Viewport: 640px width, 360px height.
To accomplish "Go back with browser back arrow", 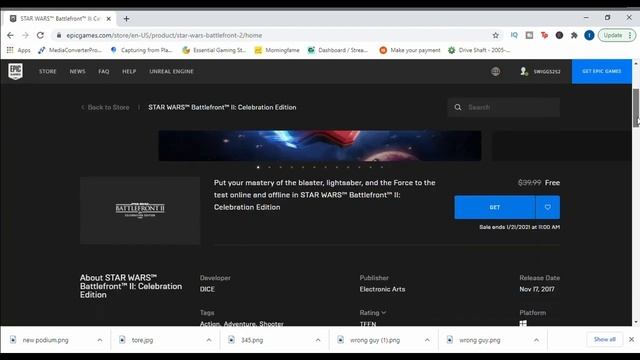I will [10, 36].
